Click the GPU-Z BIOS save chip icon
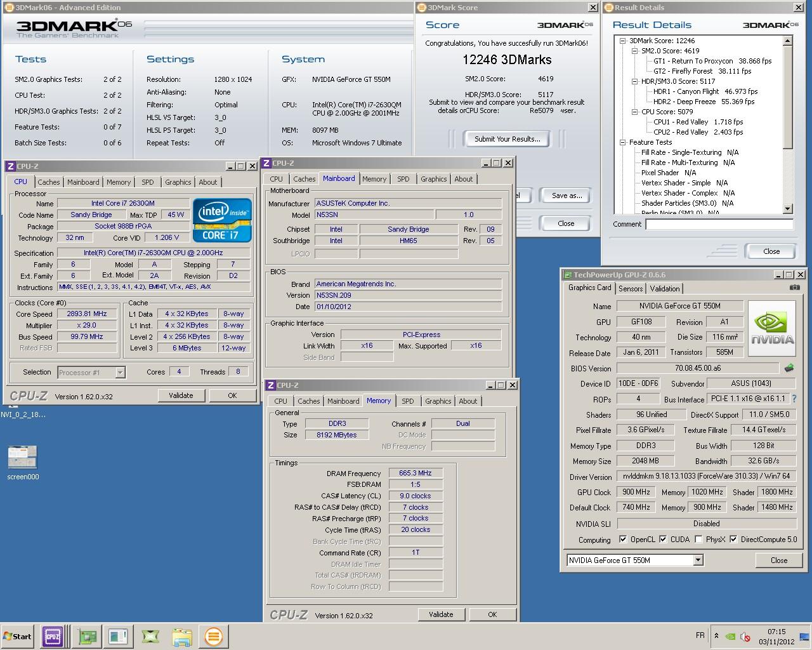 pyautogui.click(x=790, y=368)
